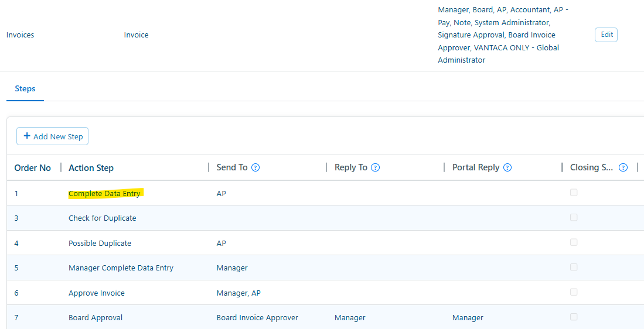Screen dimensions: 644x329
Task: Sort by the Action Step column header
Action: coord(91,168)
